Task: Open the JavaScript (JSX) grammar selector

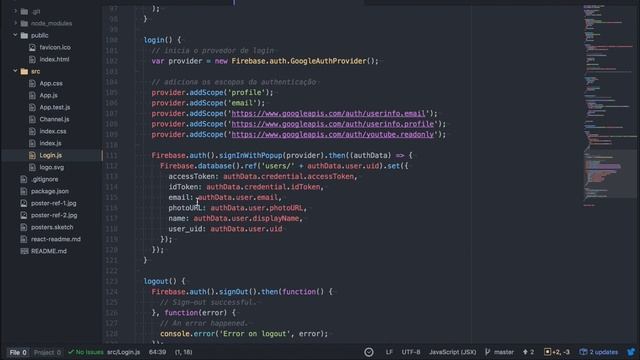Action: 452,352
